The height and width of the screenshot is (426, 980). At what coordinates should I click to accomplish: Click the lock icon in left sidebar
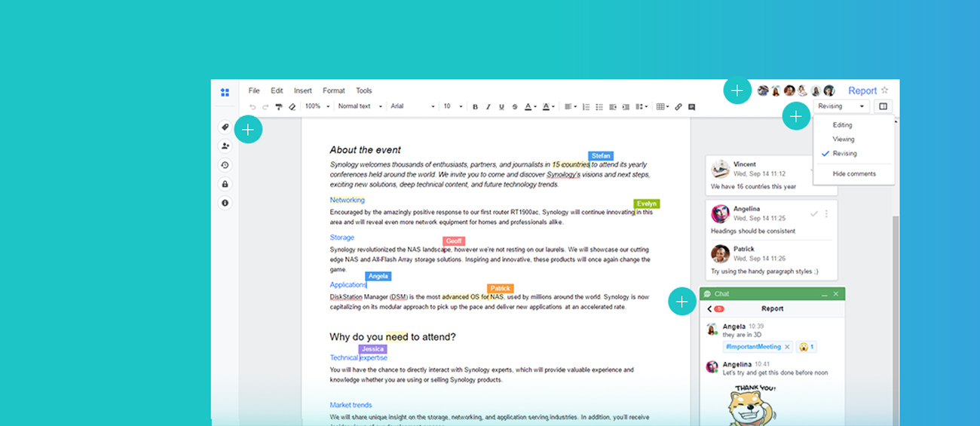[x=225, y=184]
